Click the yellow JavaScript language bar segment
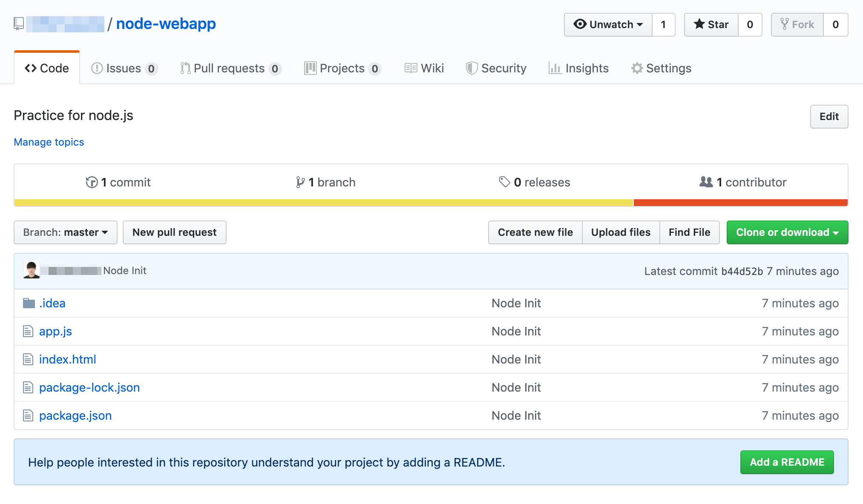The image size is (863, 504). pos(324,203)
